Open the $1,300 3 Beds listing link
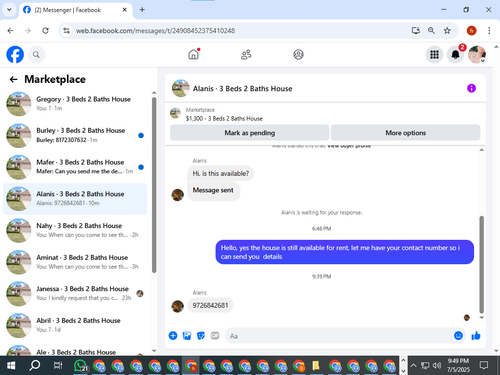 pyautogui.click(x=224, y=119)
